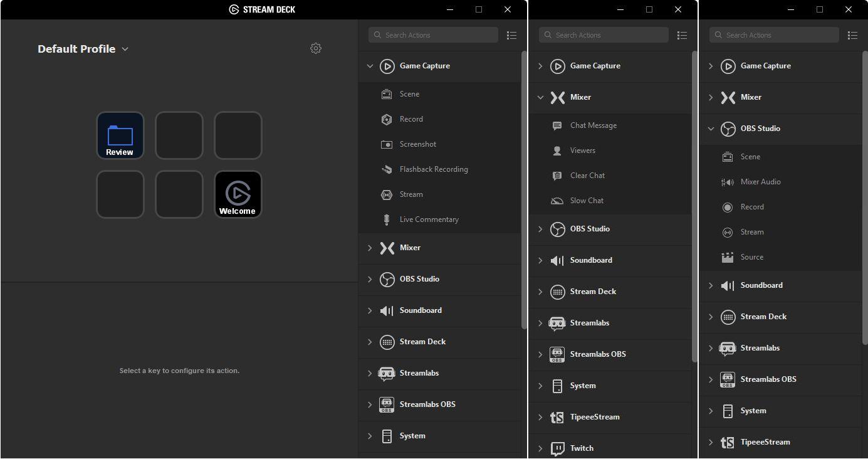The image size is (868, 459).
Task: Collapse the expanded OBS Studio category
Action: click(x=711, y=129)
